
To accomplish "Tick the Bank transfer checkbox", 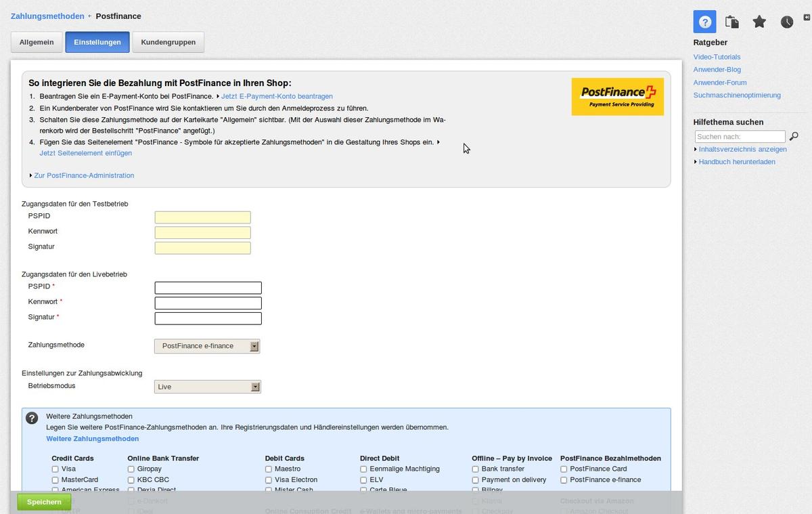I will coord(475,469).
